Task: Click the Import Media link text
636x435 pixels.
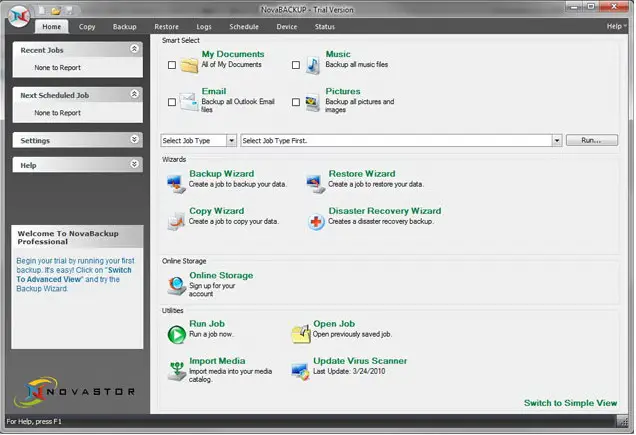Action: coord(217,361)
